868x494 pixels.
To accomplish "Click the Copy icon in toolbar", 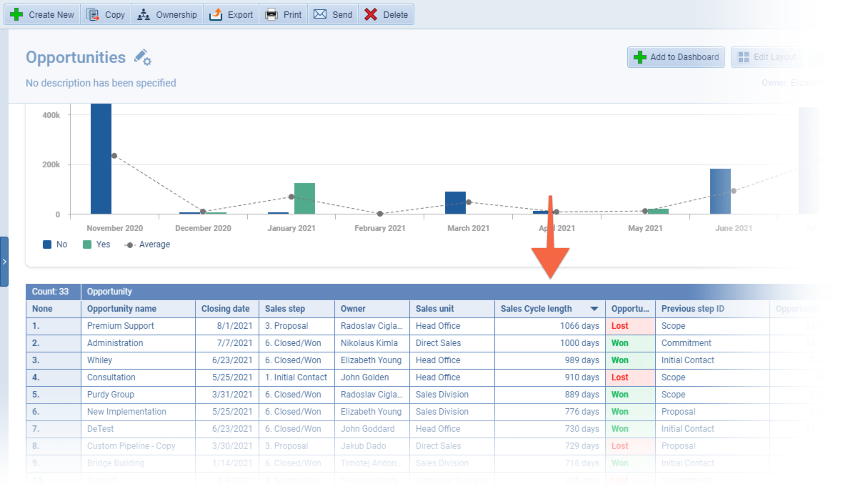I will 93,14.
